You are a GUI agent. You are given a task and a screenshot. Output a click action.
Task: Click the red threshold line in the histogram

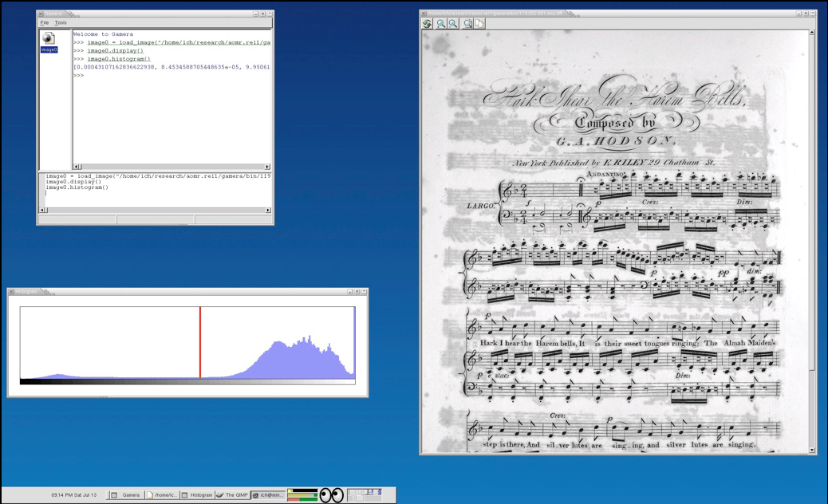(x=200, y=342)
